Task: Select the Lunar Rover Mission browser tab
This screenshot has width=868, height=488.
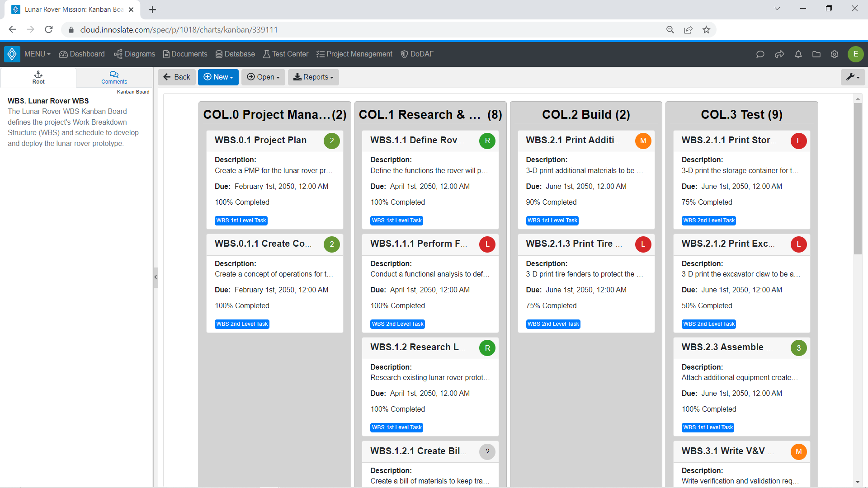Action: [72, 9]
